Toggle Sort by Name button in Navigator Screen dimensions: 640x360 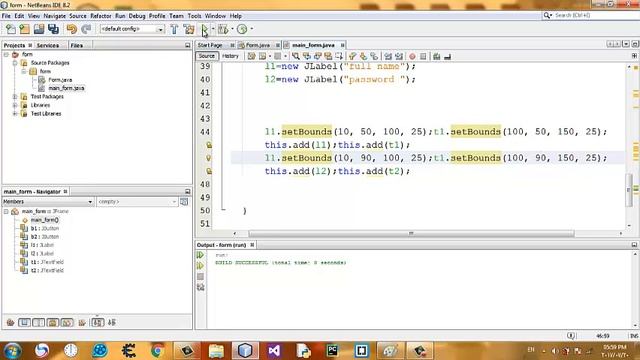click(x=98, y=322)
